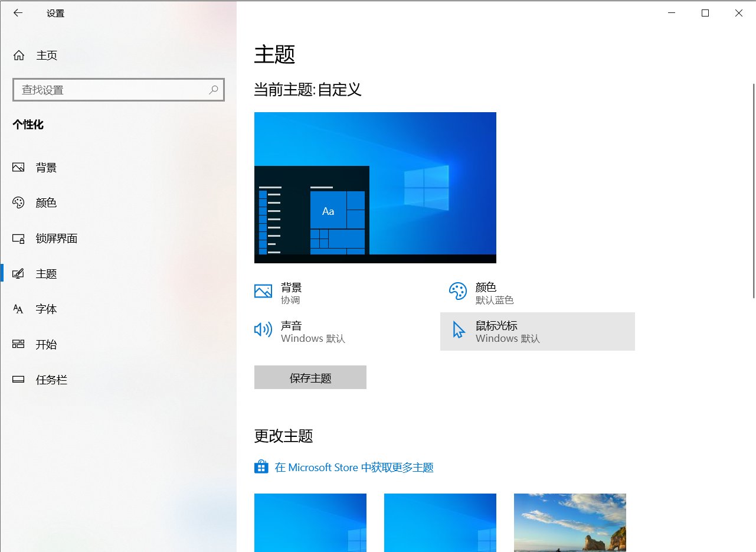
Task: Click inside the 查找设置 search field
Action: (106, 90)
